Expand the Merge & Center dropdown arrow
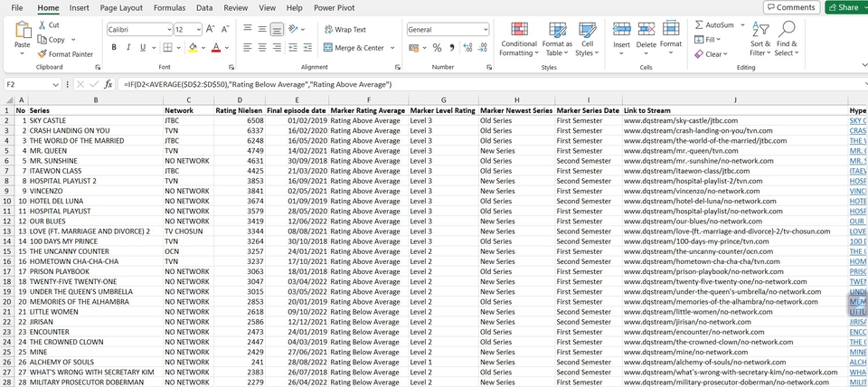Viewport: 868px width, 387px height. [x=392, y=48]
